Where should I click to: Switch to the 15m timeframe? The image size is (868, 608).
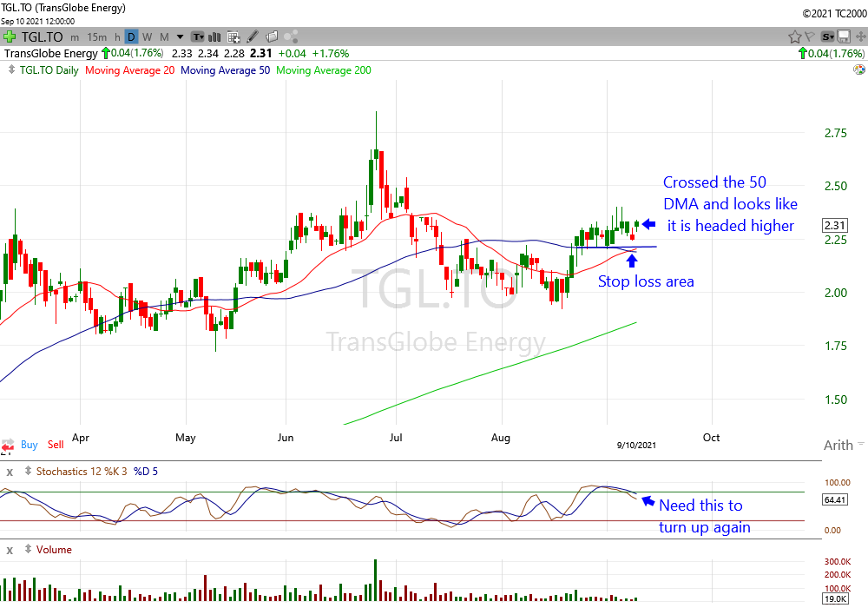97,37
